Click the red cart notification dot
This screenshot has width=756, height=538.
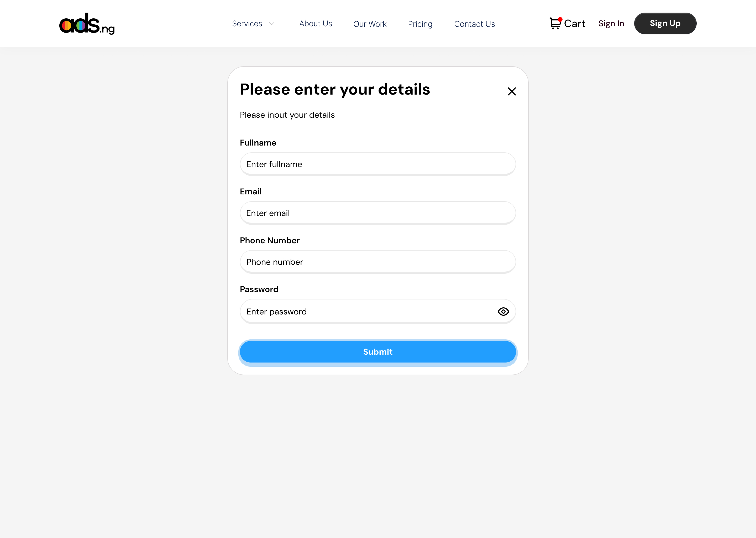[560, 19]
